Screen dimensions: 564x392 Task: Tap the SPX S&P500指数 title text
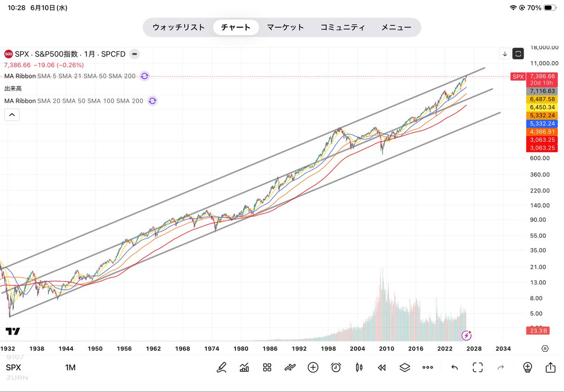click(70, 54)
